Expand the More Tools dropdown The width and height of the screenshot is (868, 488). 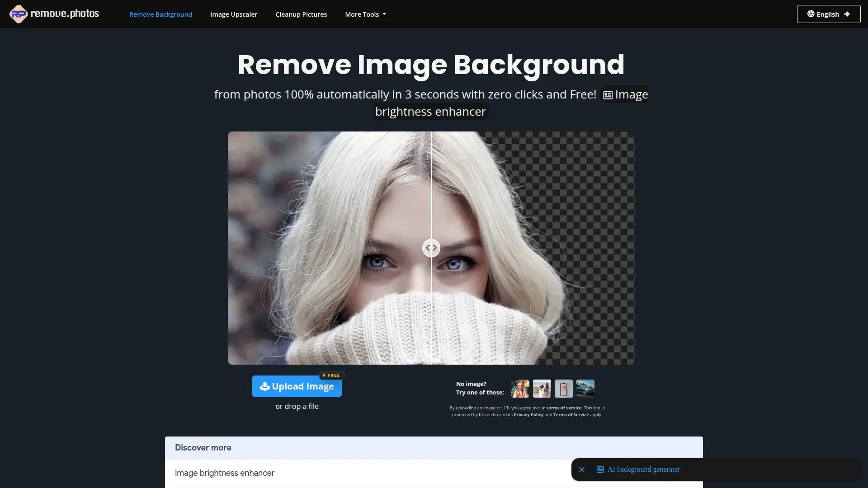365,14
